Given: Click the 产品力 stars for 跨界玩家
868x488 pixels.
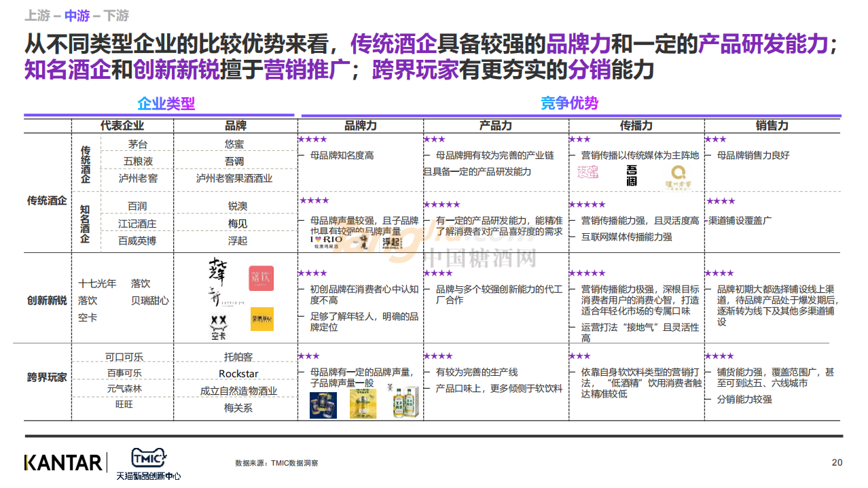Looking at the screenshot, I should tap(438, 356).
